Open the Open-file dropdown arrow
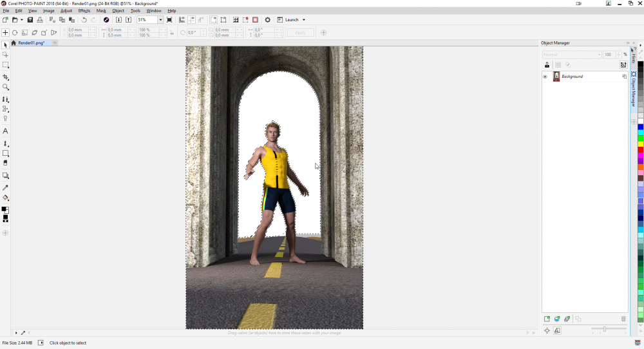 click(x=21, y=20)
